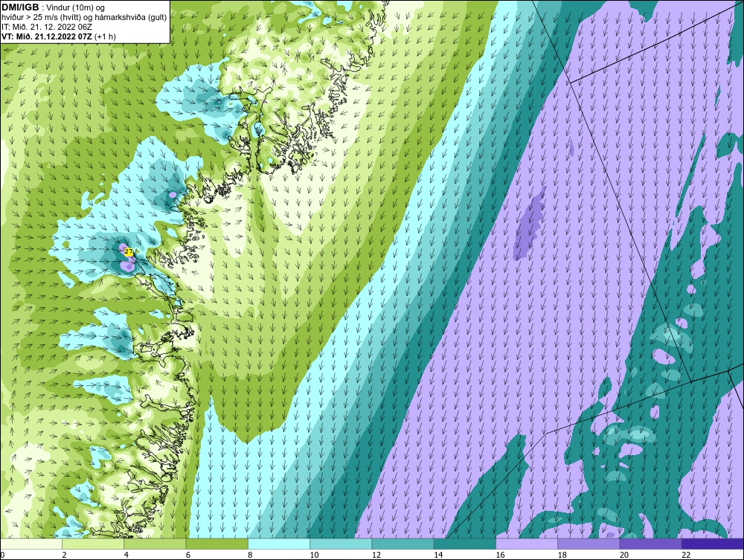Select the 14–16 m/s dark teal swatch
The width and height of the screenshot is (744, 560).
tap(465, 544)
